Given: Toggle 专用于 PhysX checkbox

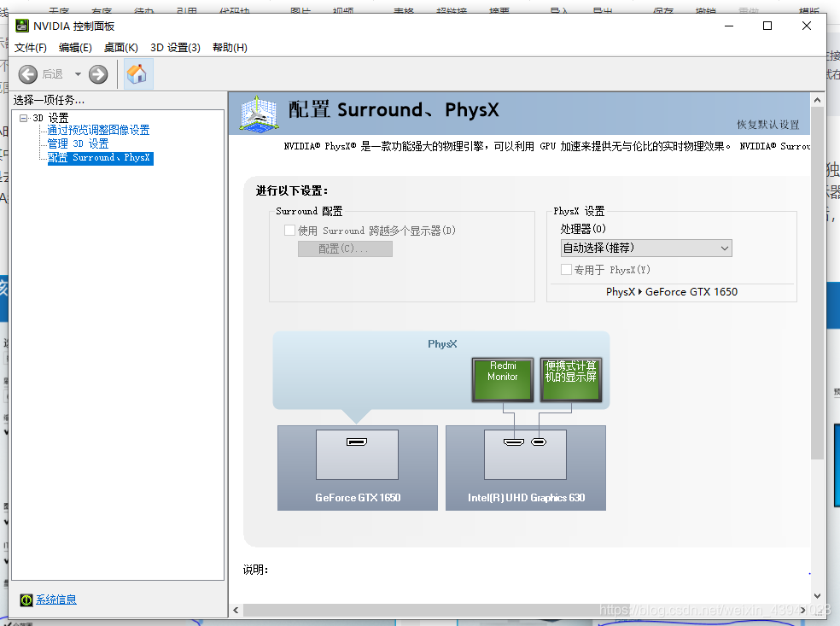Looking at the screenshot, I should point(566,270).
